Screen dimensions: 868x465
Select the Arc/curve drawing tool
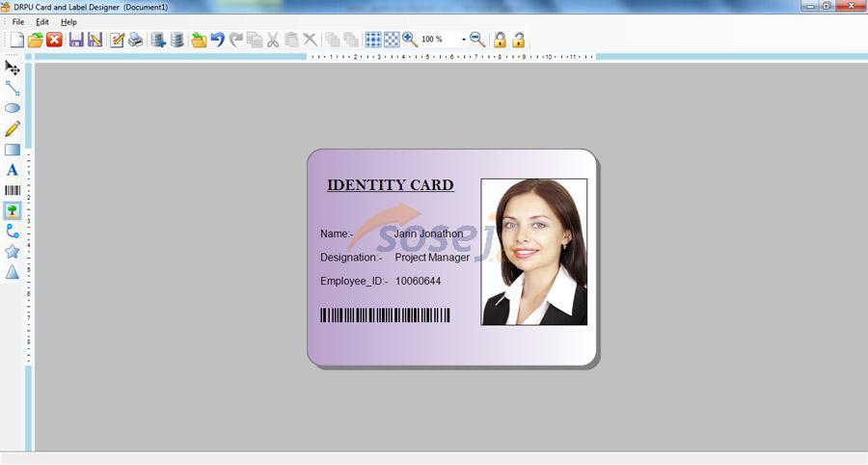[13, 232]
